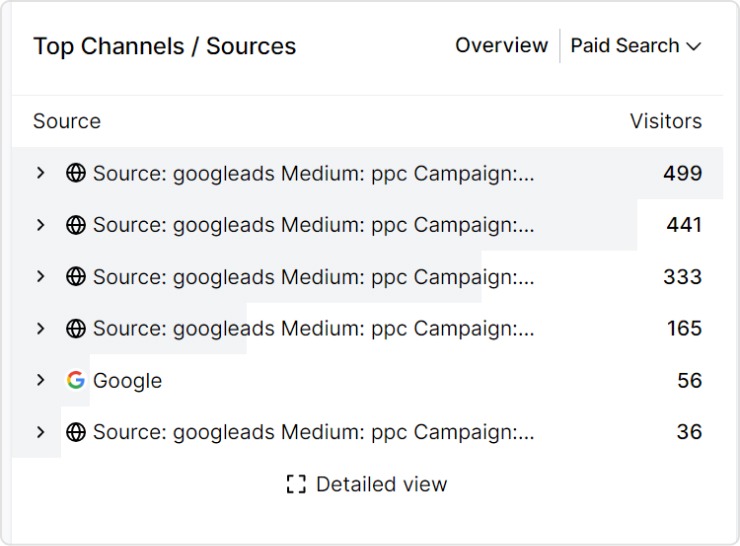Click the globe icon in the 333-visitor row

click(76, 277)
